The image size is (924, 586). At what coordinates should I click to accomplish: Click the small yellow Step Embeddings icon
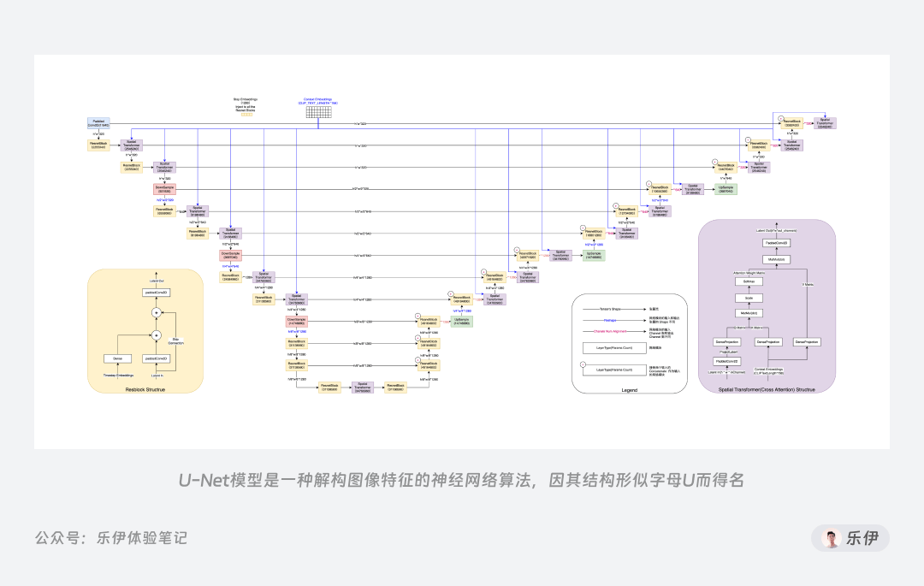(246, 115)
